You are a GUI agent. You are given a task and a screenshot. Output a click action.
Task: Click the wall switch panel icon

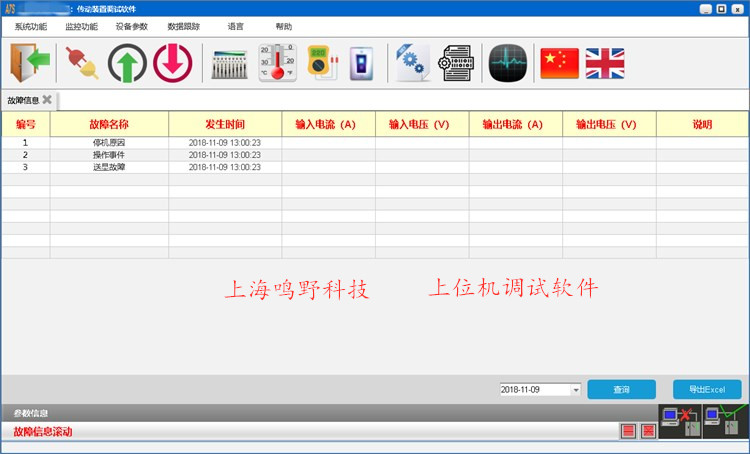pyautogui.click(x=361, y=63)
